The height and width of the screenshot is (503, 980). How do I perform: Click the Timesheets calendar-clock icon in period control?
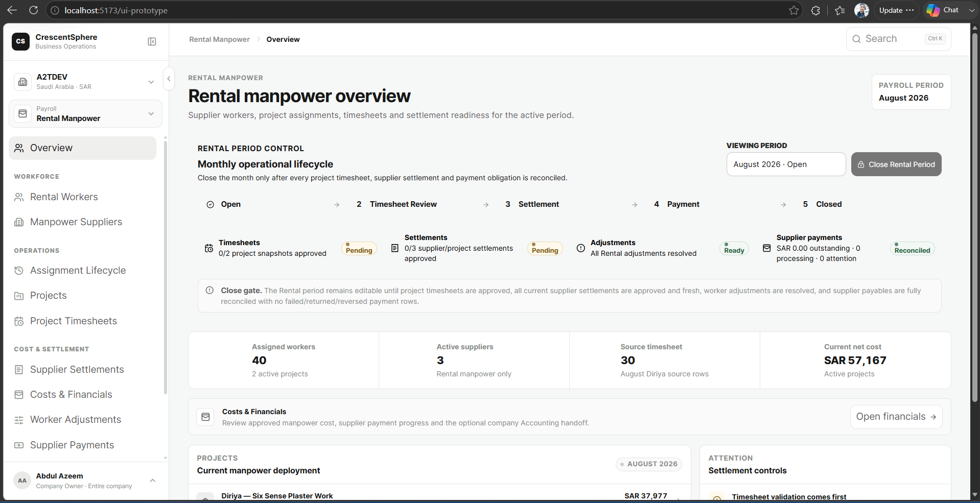[209, 248]
